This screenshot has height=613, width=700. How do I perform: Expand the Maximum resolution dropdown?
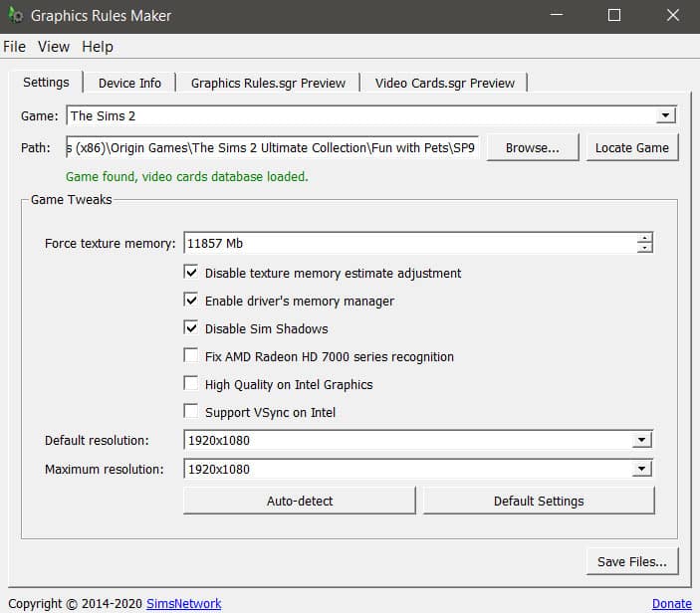point(642,469)
